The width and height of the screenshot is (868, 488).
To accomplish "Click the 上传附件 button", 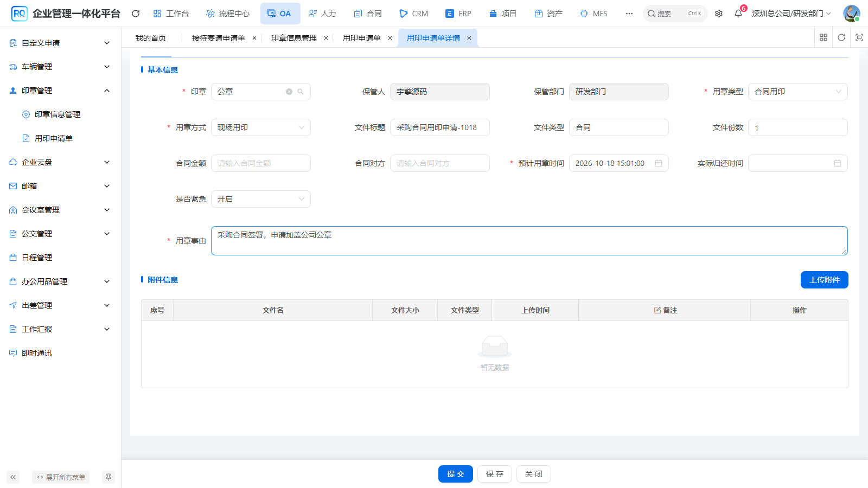I will [x=825, y=280].
